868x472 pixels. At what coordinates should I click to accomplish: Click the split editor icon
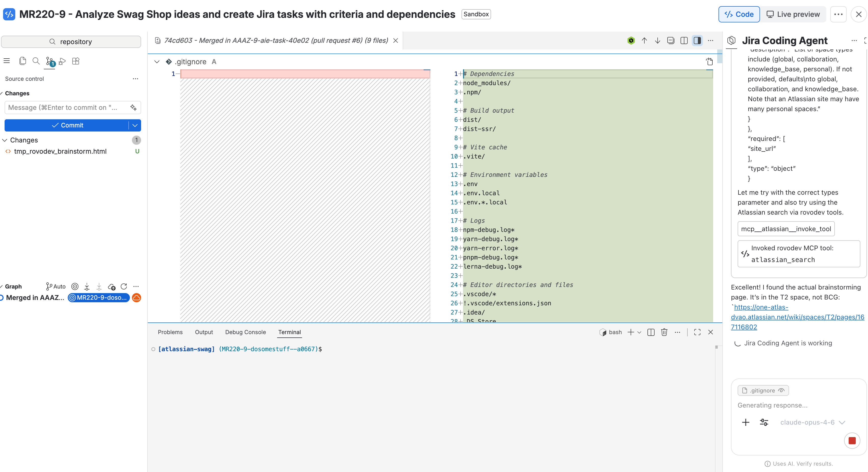684,41
